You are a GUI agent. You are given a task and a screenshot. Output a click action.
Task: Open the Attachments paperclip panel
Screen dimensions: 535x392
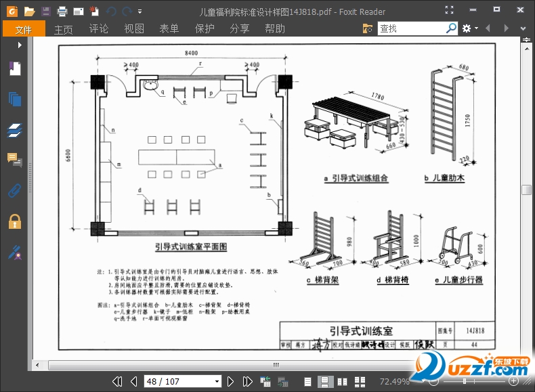point(15,190)
